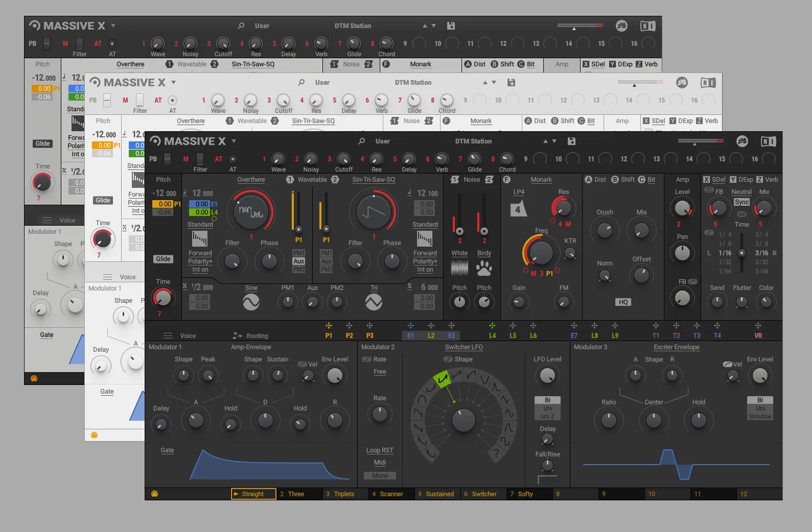Image resolution: width=812 pixels, height=532 pixels.
Task: Select Window mode in Exciter Envelope
Action: tap(760, 417)
